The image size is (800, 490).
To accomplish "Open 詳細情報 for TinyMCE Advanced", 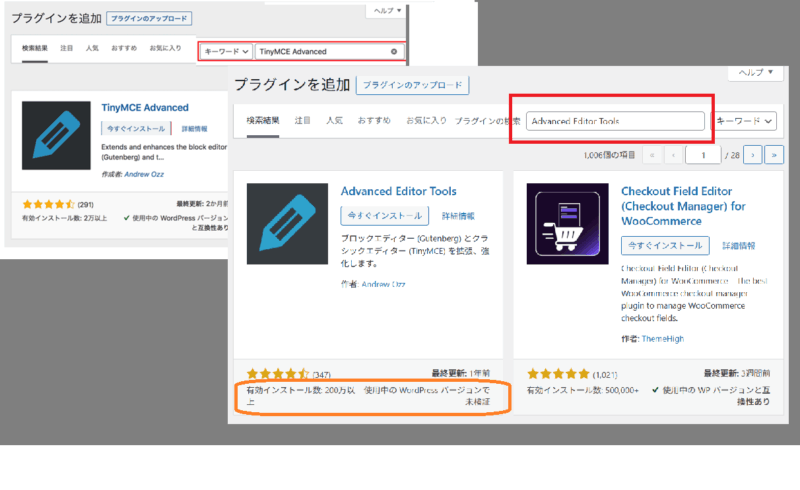I will (x=194, y=129).
